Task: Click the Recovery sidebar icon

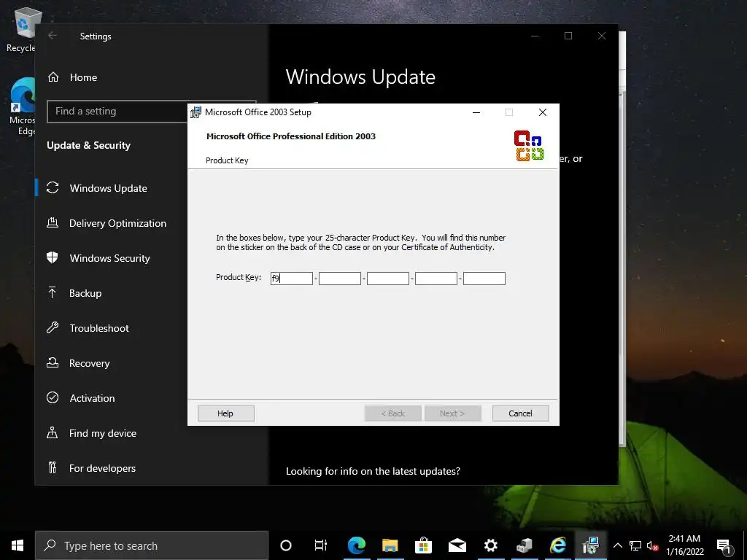Action: (x=53, y=363)
